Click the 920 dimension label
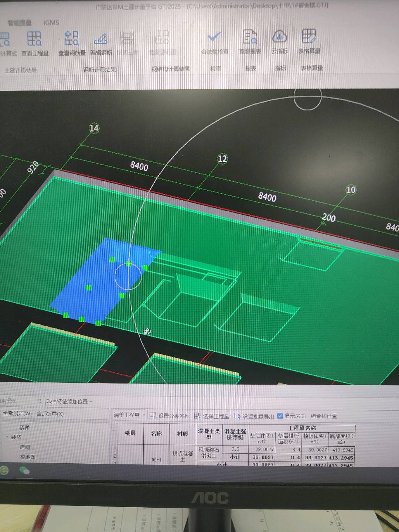 pyautogui.click(x=33, y=167)
